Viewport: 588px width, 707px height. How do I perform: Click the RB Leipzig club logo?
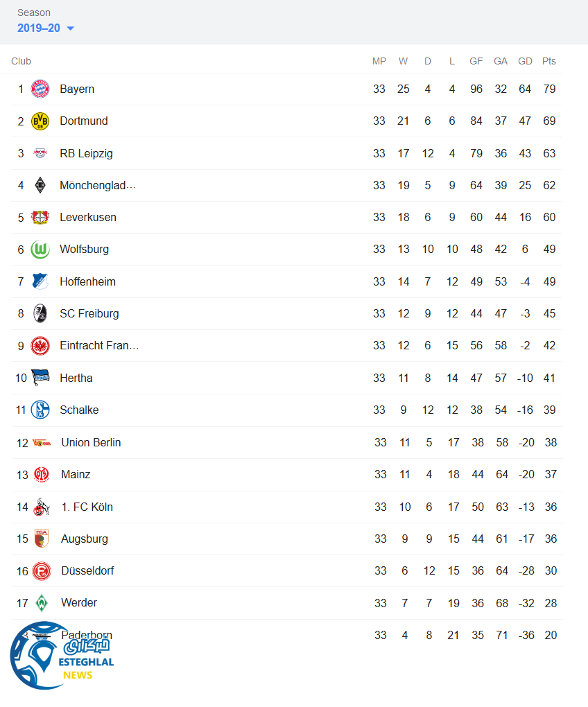[40, 153]
